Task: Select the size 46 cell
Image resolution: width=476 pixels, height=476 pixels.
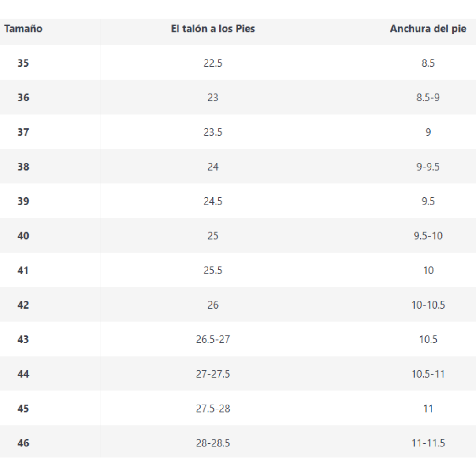Action: point(23,443)
